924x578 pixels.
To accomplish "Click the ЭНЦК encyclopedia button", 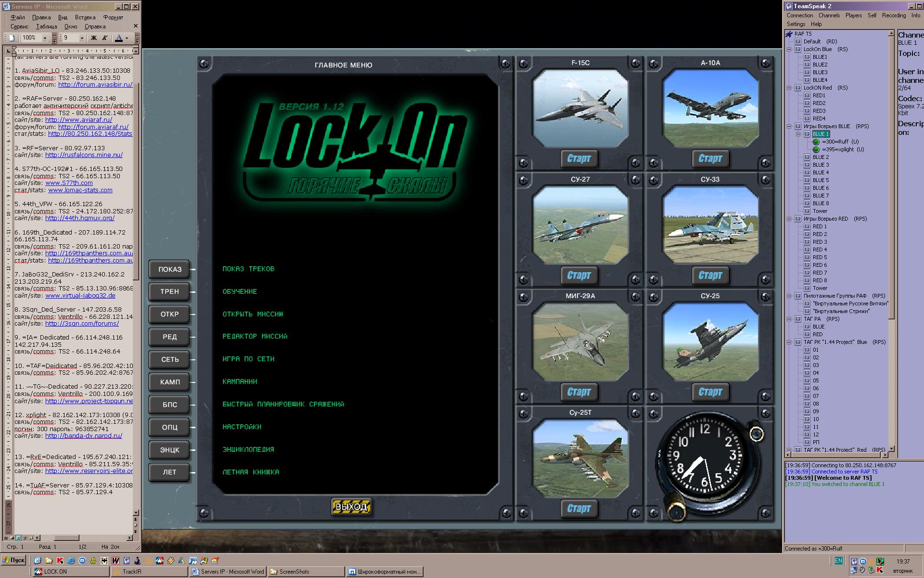I will 169,450.
